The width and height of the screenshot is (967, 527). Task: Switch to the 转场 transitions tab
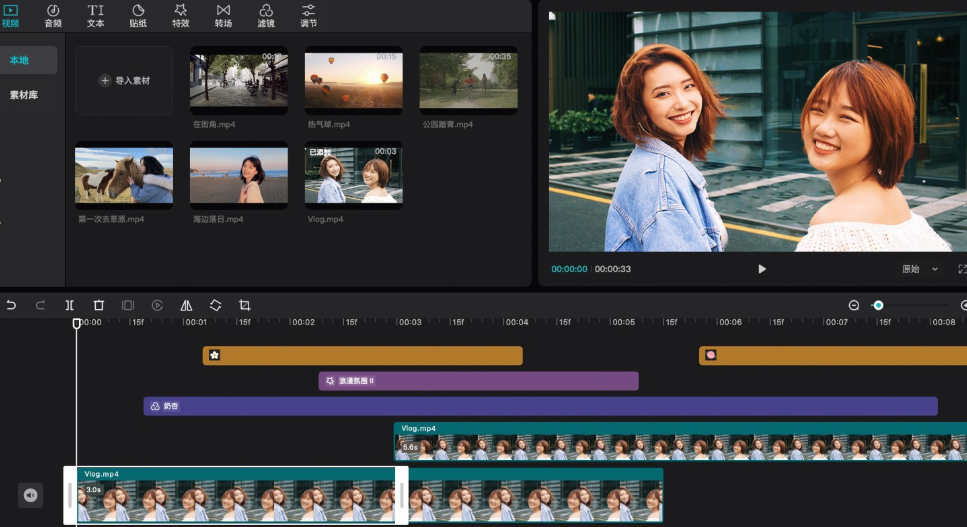tap(223, 16)
